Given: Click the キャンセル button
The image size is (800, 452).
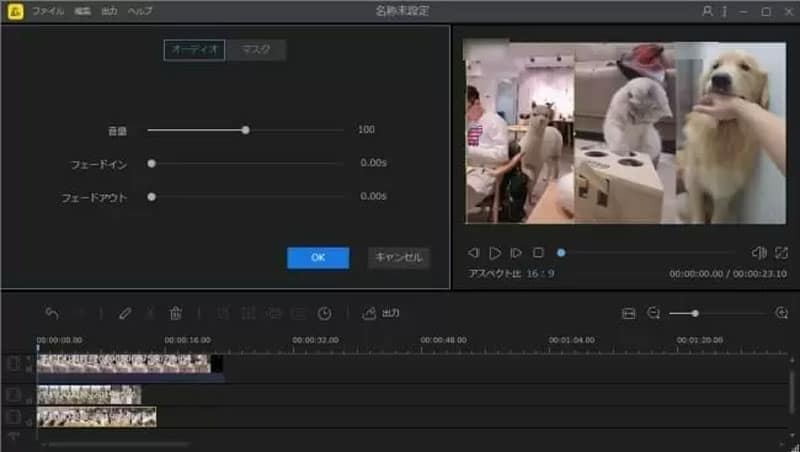Looking at the screenshot, I should coord(398,258).
